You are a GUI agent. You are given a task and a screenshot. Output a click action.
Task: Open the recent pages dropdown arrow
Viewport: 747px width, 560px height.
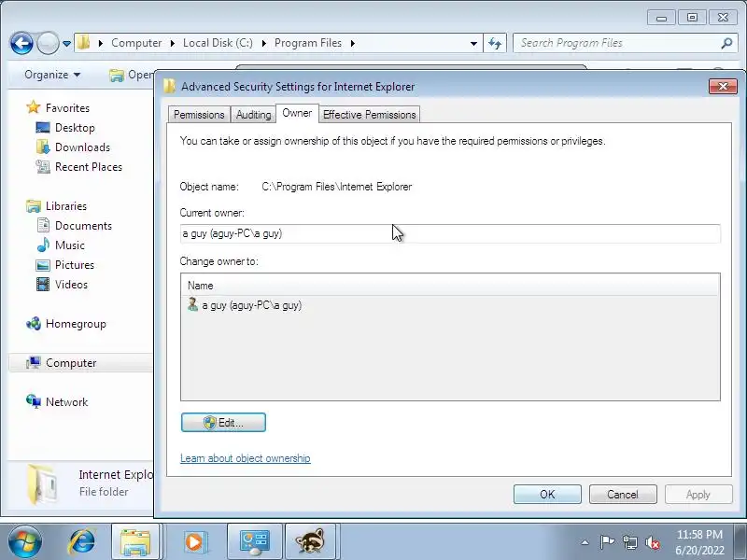click(x=66, y=44)
